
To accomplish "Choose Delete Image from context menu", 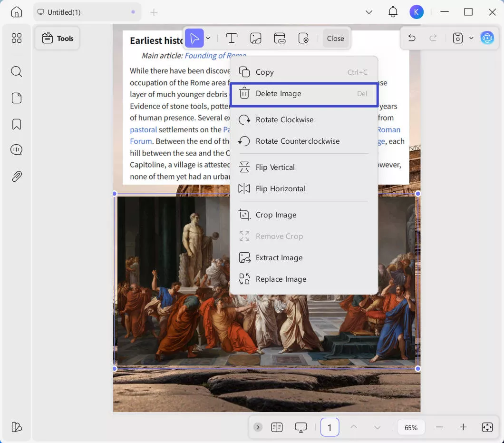I will click(x=304, y=94).
